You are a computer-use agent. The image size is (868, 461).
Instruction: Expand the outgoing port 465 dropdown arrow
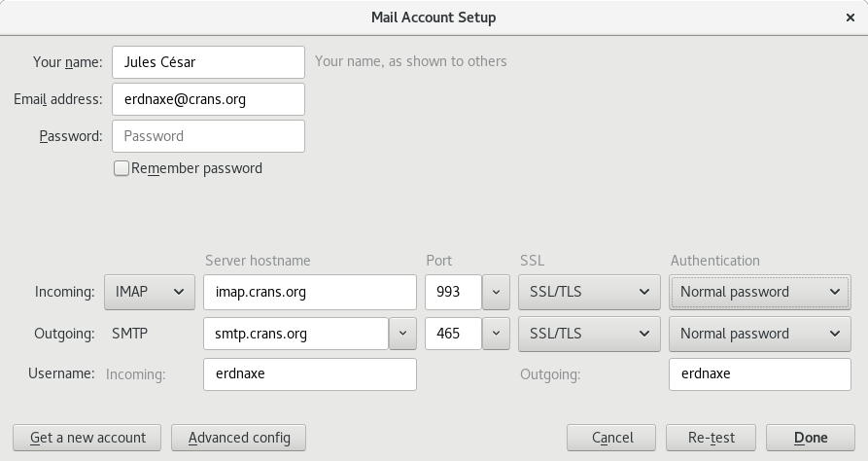click(496, 334)
